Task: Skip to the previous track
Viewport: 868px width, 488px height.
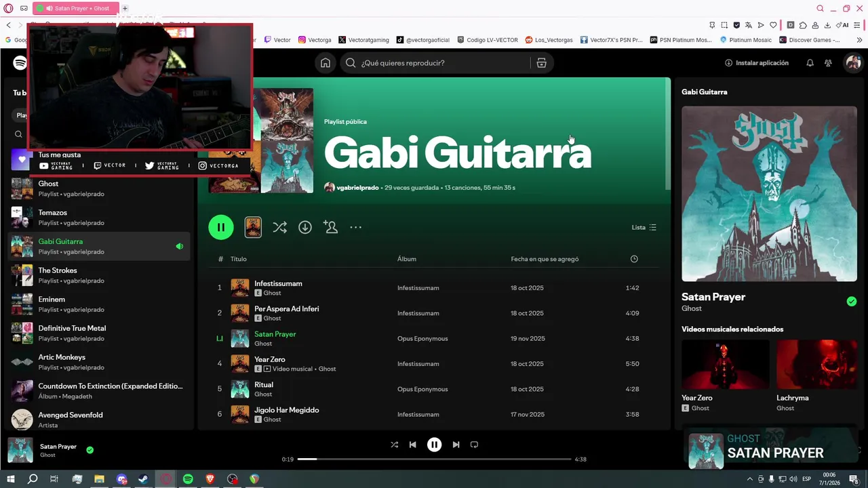Action: pos(412,445)
